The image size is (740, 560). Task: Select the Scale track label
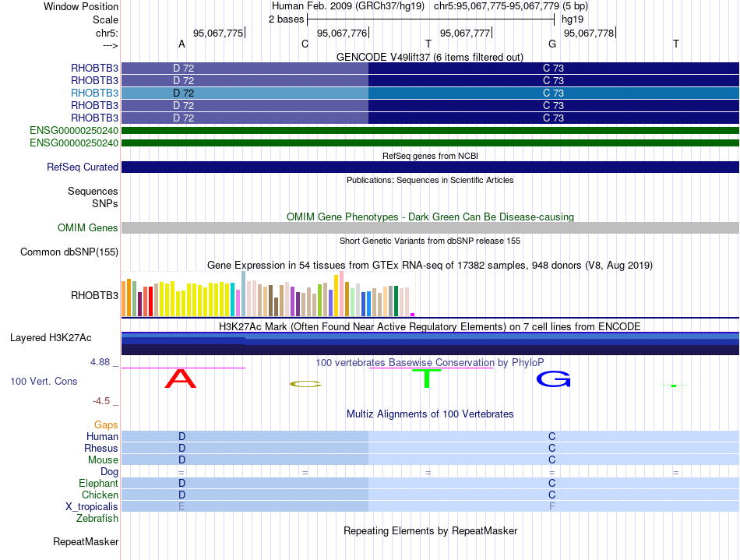tap(105, 19)
